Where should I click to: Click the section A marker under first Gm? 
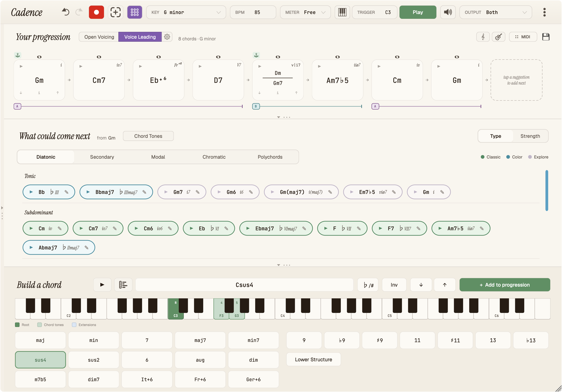coord(17,106)
